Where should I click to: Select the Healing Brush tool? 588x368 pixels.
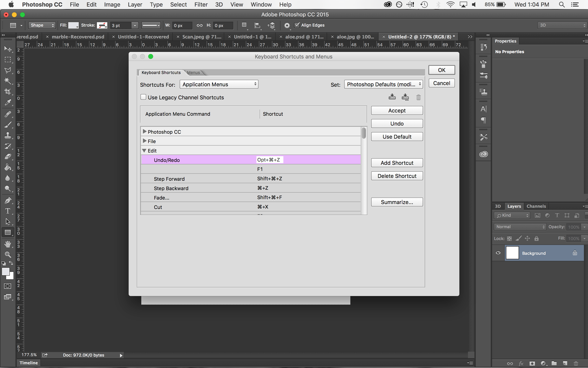click(8, 114)
